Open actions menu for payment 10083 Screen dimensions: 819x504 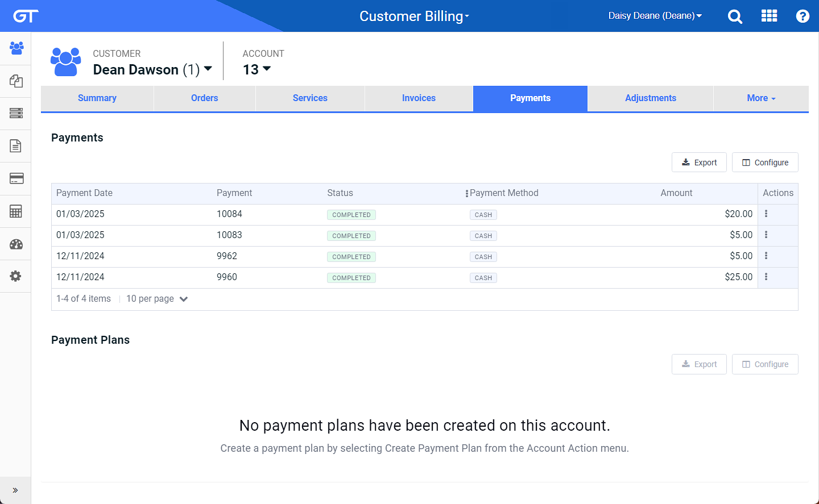766,235
